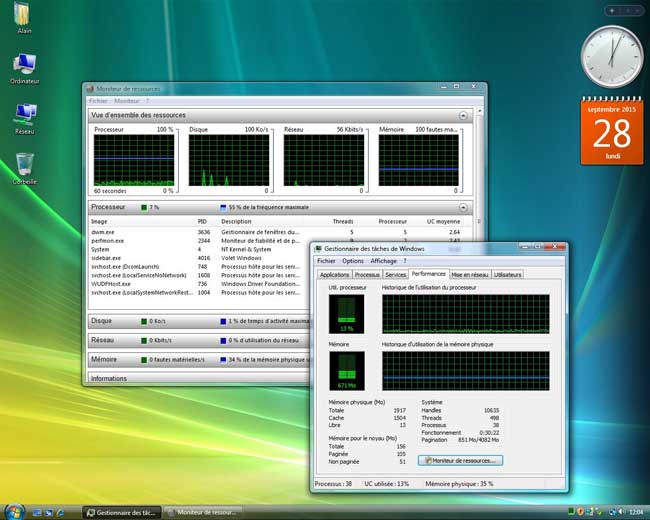
Task: Open the Alain folder desktop icon
Action: [x=23, y=17]
